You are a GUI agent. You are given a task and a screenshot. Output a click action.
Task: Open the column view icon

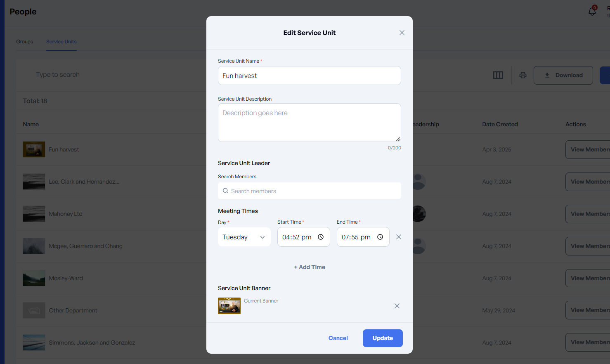(x=498, y=75)
